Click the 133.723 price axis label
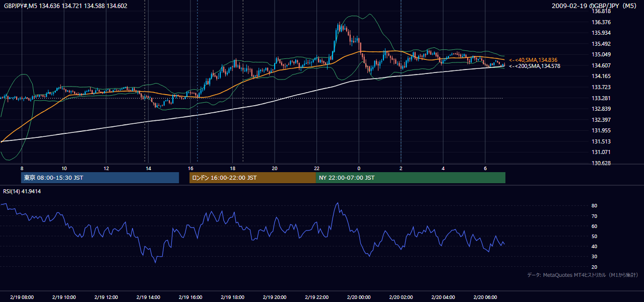Viewport: 644px width, 302px height. (601, 88)
